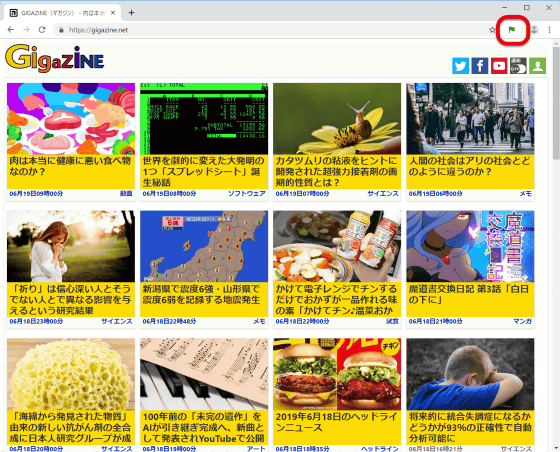Screen dimensions: 560x452
Task: Open the earthquake map thumbnail
Action: (x=204, y=246)
